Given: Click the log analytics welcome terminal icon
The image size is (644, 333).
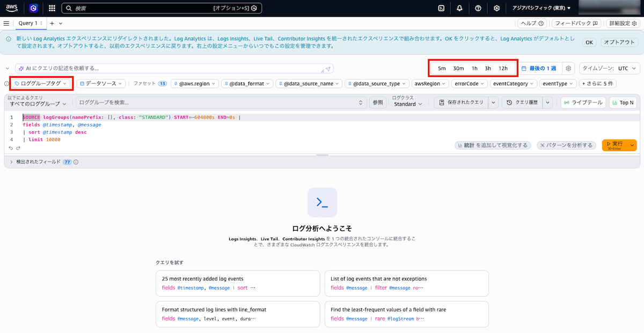Looking at the screenshot, I should [322, 202].
